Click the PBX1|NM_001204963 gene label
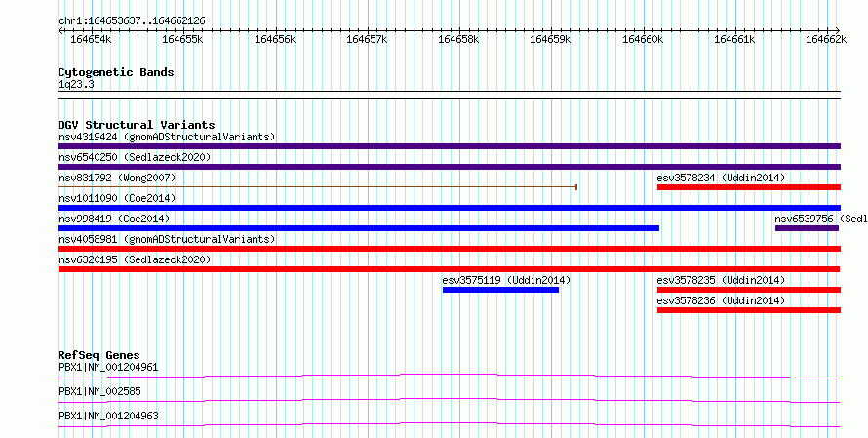868x438 pixels. coord(108,416)
